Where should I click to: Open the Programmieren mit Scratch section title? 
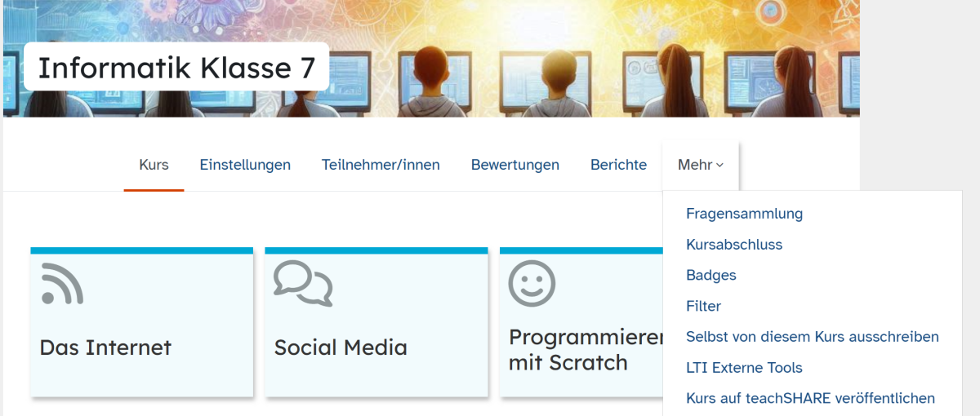tap(585, 351)
